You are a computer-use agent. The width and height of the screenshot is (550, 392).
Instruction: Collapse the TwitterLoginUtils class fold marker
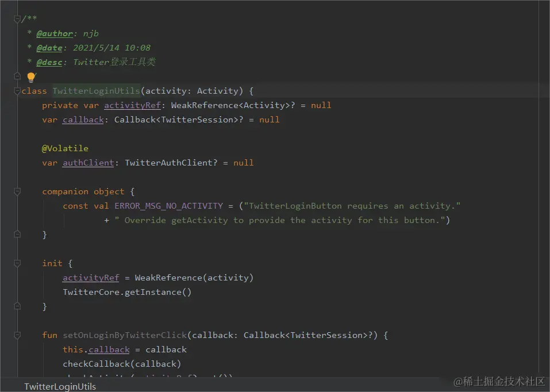[17, 91]
